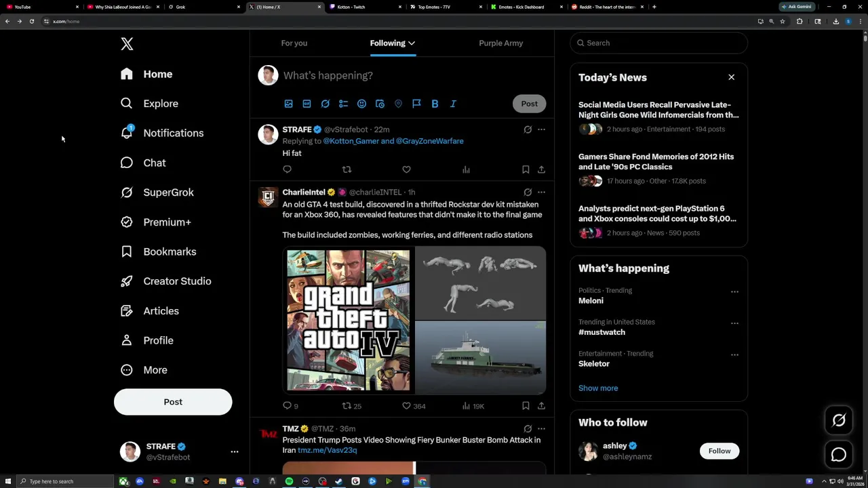
Task: Add a poll to the post
Action: point(343,104)
